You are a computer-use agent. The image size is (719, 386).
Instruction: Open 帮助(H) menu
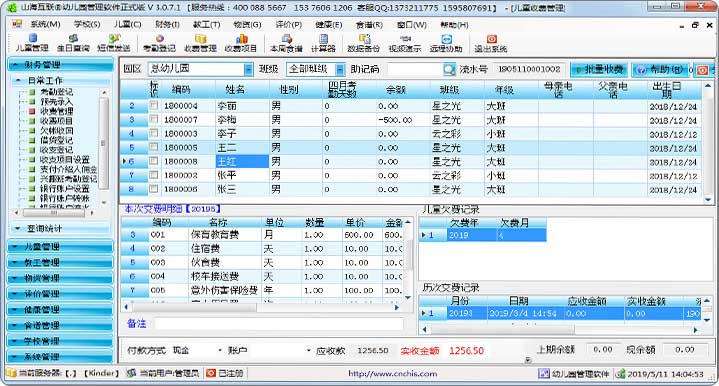pyautogui.click(x=454, y=24)
